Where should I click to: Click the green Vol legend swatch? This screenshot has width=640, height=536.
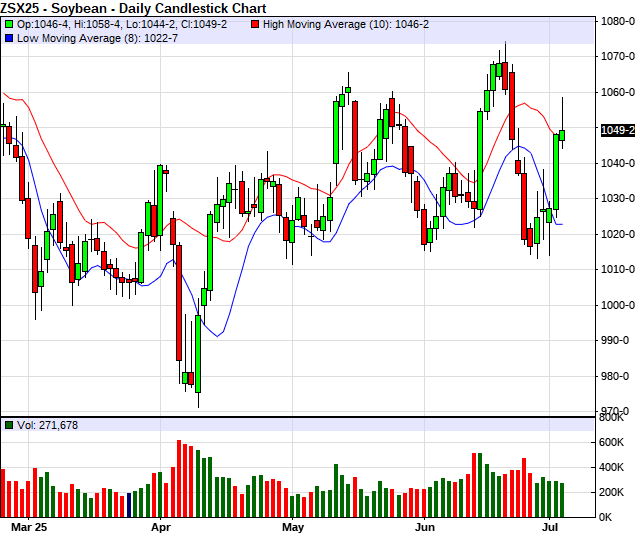tap(9, 425)
